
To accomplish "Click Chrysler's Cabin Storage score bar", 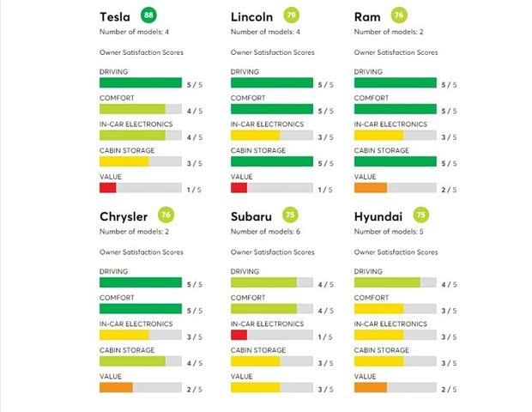I will coord(141,361).
